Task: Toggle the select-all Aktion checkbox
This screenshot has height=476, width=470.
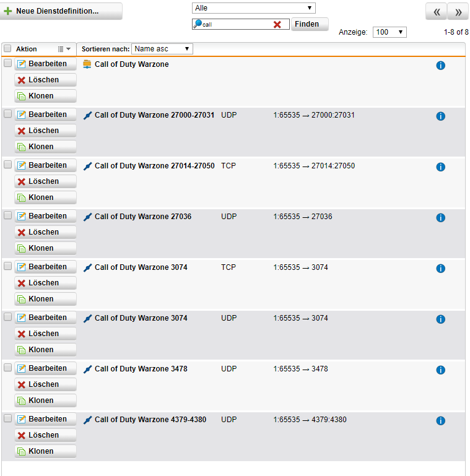Action: point(7,48)
